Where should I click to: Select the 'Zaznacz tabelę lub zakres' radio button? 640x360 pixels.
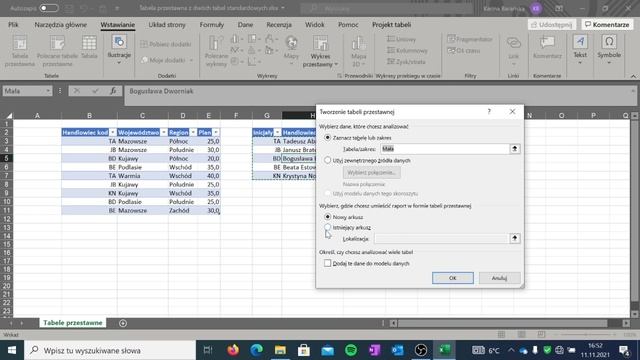point(327,138)
